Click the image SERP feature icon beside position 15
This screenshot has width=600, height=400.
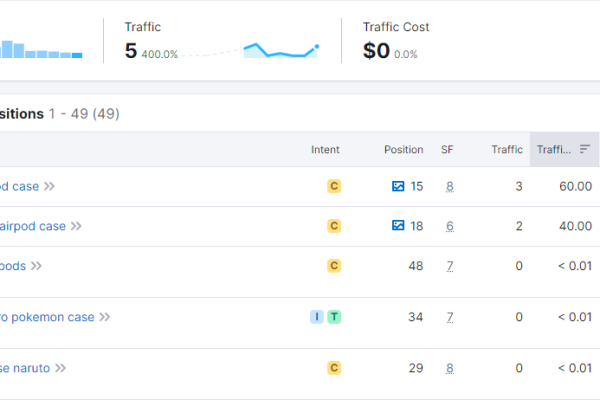(398, 186)
